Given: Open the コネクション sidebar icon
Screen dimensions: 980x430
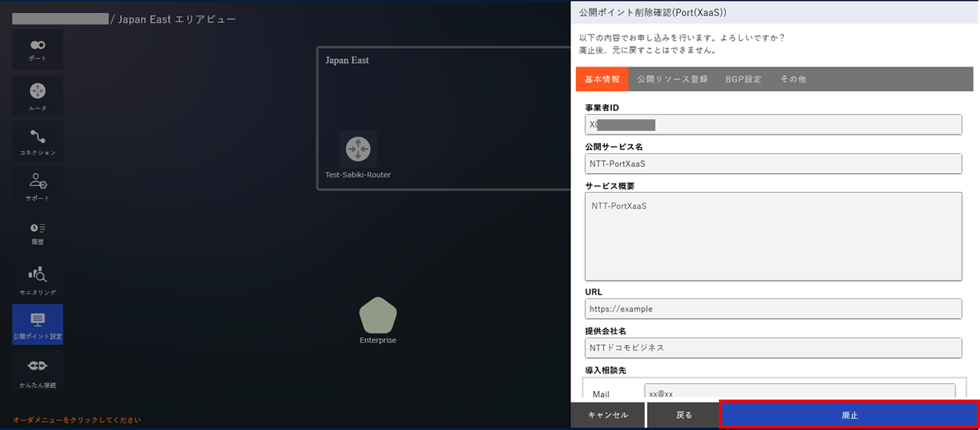Looking at the screenshot, I should [x=38, y=142].
